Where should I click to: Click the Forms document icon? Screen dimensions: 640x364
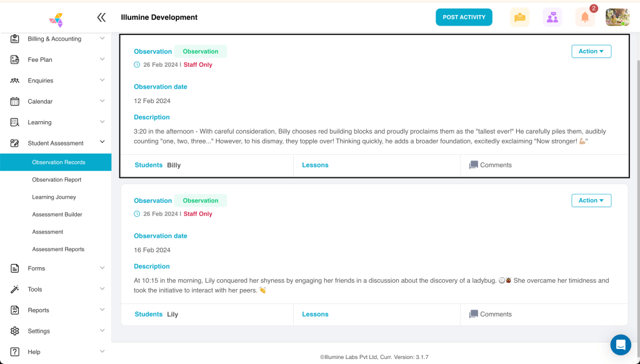15,268
